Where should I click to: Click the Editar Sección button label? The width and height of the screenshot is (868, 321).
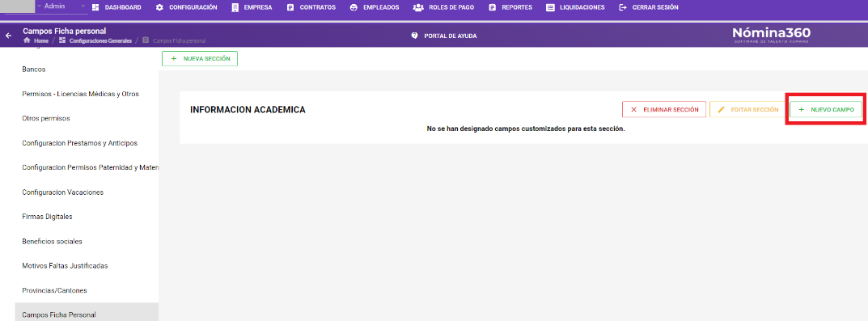(x=755, y=110)
